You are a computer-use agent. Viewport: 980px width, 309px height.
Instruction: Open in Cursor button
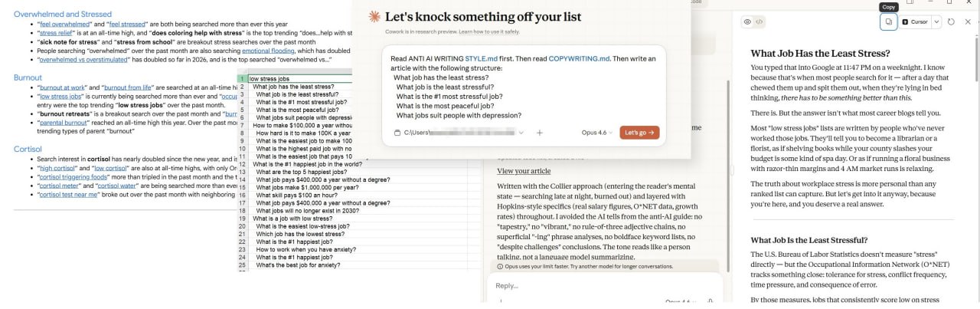(x=914, y=22)
